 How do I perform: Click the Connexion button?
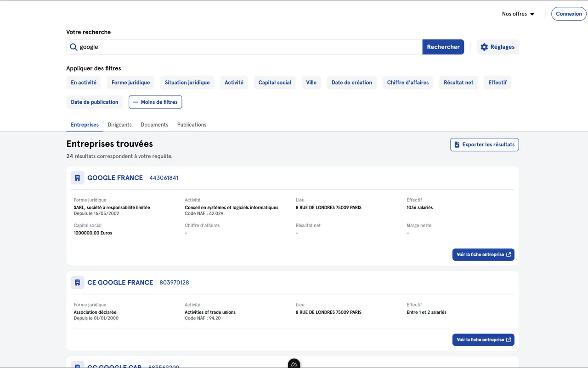tap(569, 14)
